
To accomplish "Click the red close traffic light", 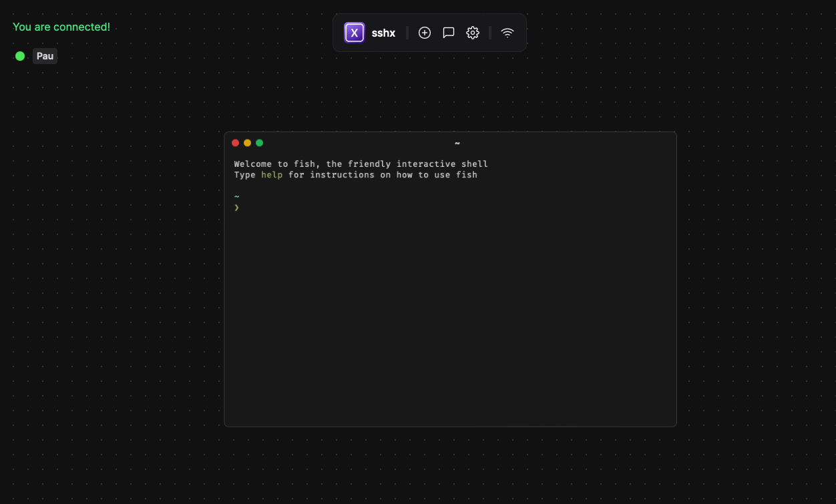I will [x=236, y=143].
